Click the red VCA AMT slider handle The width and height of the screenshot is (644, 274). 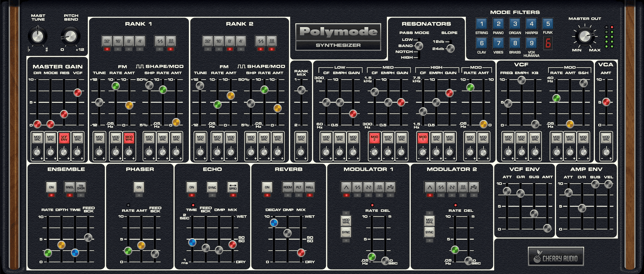pyautogui.click(x=606, y=102)
